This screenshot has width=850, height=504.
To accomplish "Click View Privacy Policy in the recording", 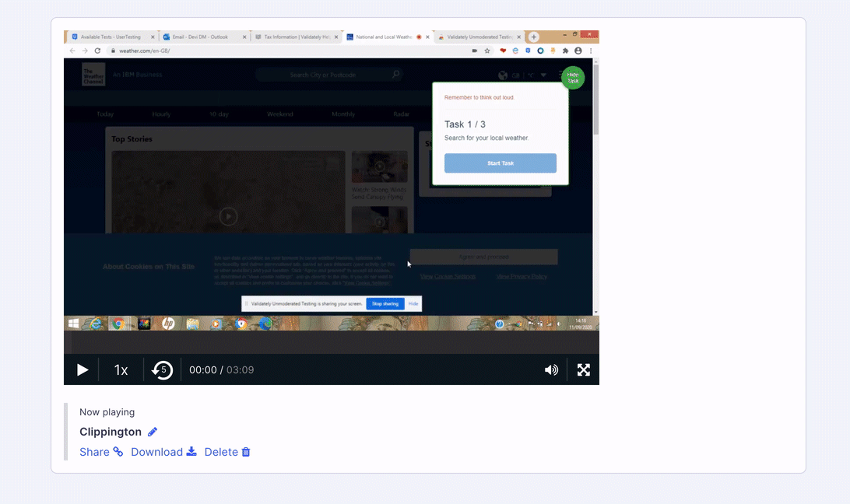I will click(x=522, y=276).
